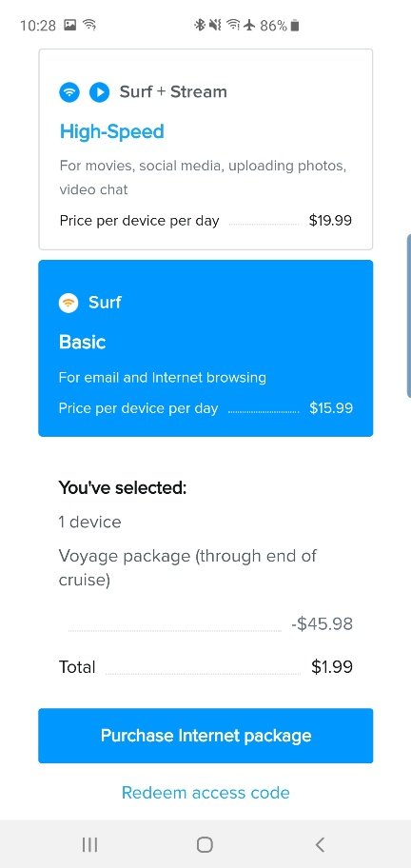411x868 pixels.
Task: Tap the $19.99 price per day
Action: (x=330, y=221)
